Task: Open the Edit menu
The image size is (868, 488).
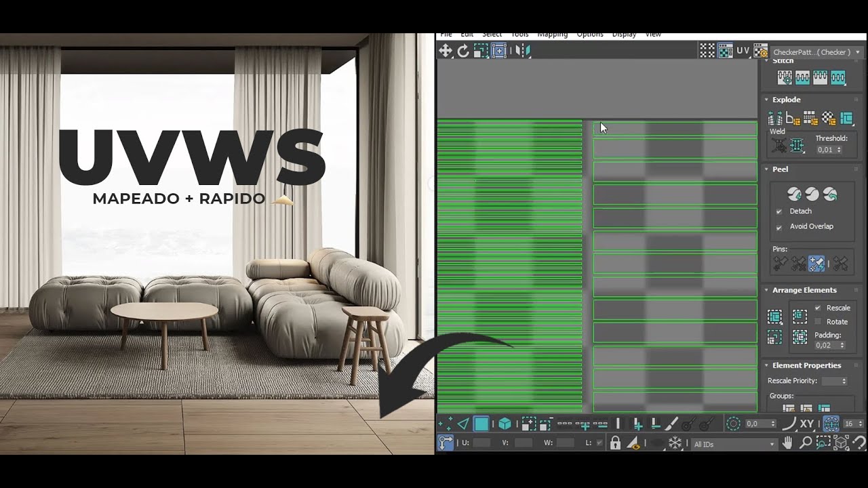Action: pyautogui.click(x=467, y=35)
